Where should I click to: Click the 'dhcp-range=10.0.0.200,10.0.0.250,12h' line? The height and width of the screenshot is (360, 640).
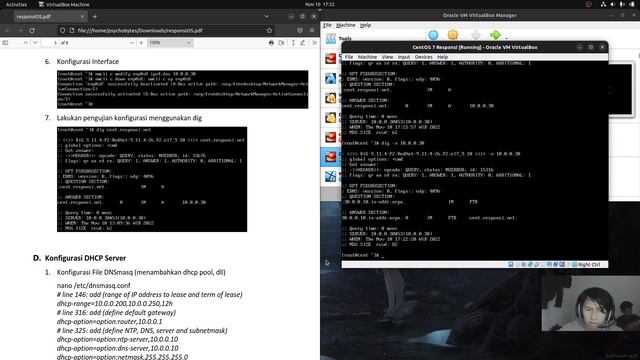(x=115, y=303)
